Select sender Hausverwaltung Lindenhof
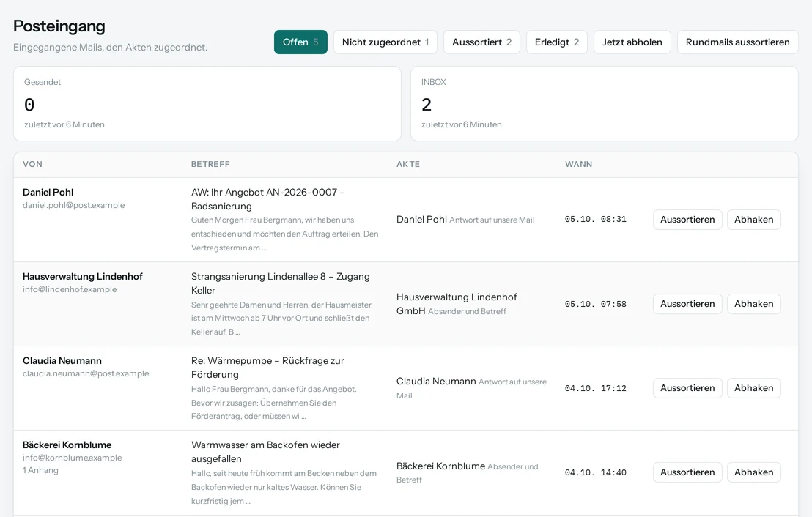 tap(83, 276)
